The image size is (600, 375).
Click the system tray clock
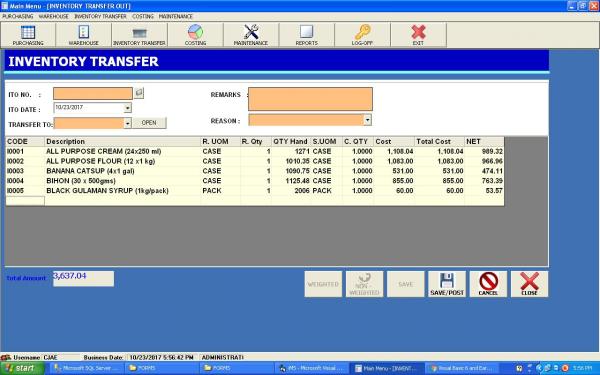tap(582, 368)
